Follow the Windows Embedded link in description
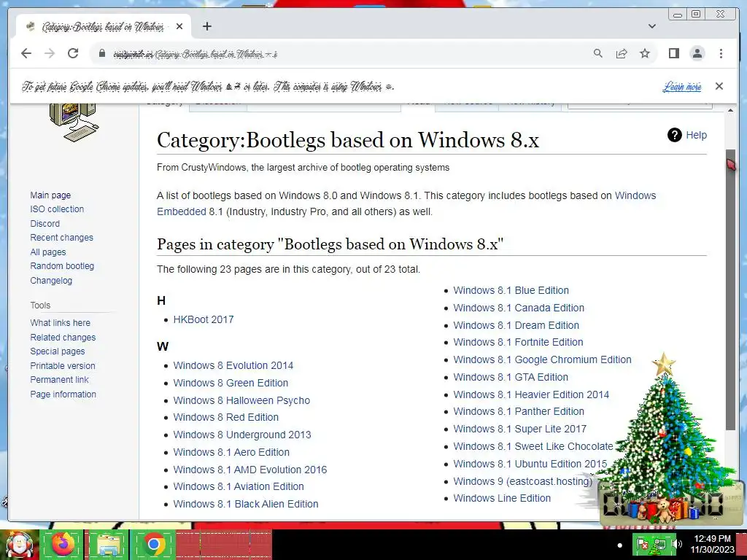 click(x=635, y=195)
